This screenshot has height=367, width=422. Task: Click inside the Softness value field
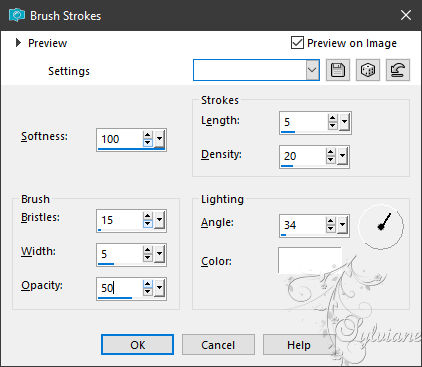120,139
